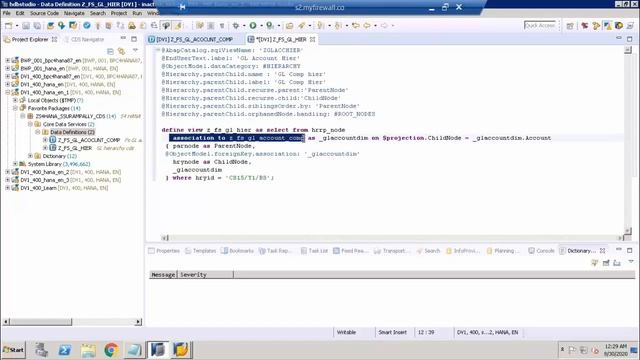Open the Project Explorer view menu arrow
The height and width of the screenshot is (360, 640).
135,50
